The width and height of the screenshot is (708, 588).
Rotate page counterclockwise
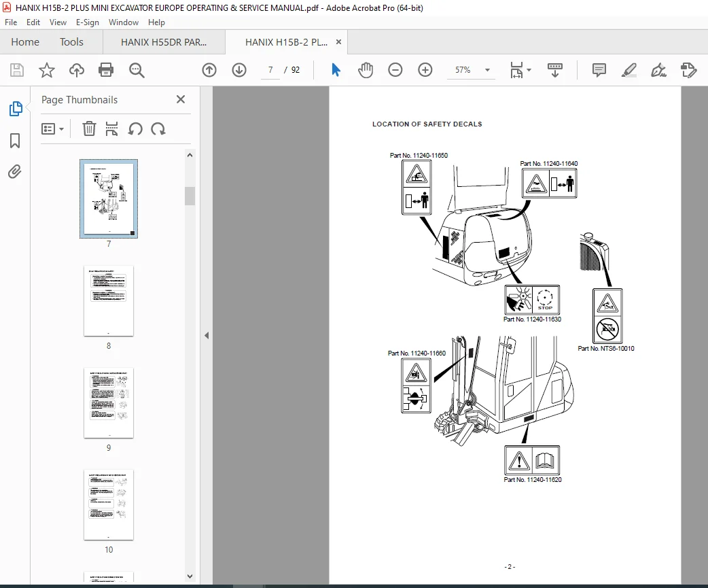click(135, 129)
